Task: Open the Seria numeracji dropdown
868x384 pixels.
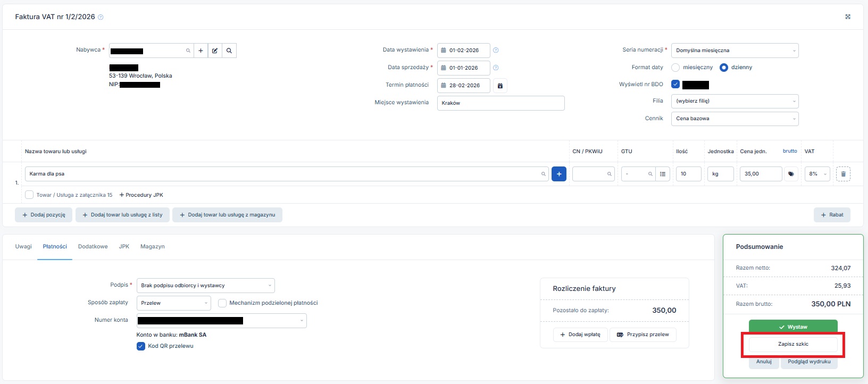Action: coord(735,51)
